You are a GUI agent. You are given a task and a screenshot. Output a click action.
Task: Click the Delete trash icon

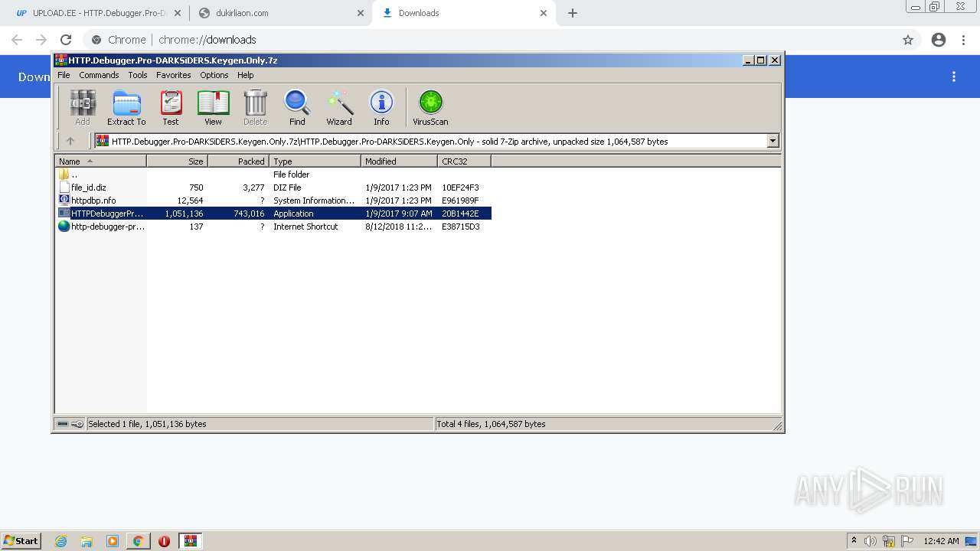pyautogui.click(x=255, y=107)
